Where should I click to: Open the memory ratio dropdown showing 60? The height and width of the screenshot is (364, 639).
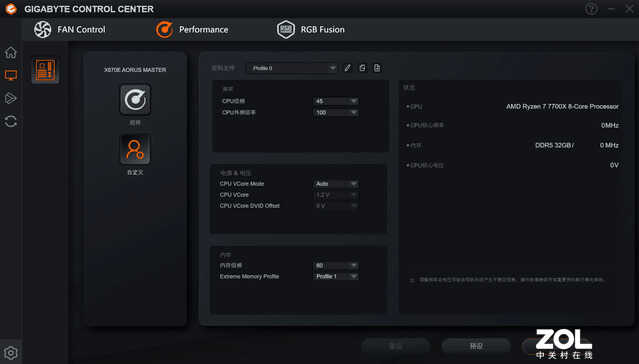click(336, 265)
